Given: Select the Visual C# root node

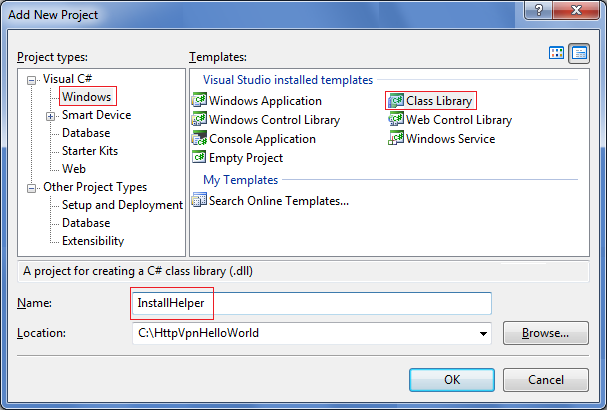Looking at the screenshot, I should click(x=67, y=79).
